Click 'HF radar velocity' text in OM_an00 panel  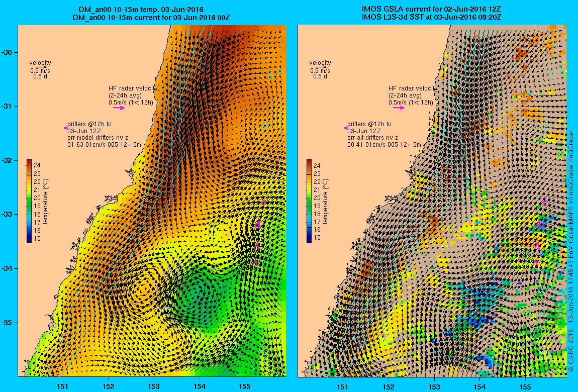click(133, 88)
